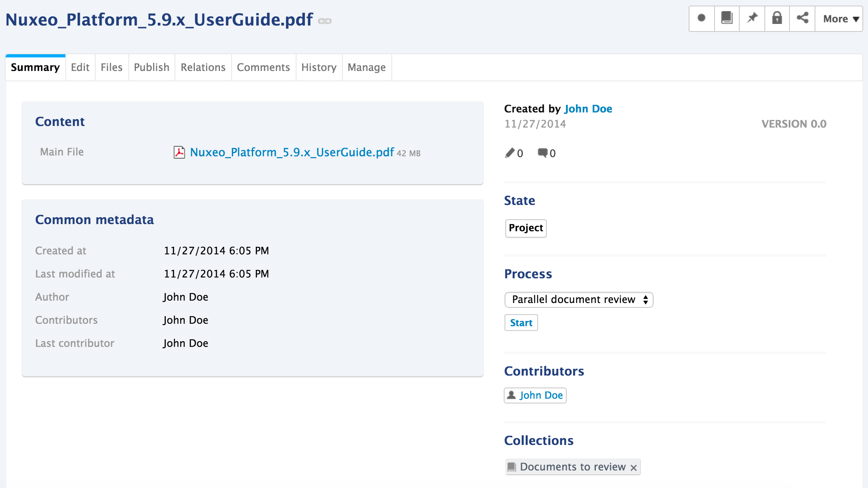
Task: Click VERSION 0.0 label
Action: tap(794, 124)
